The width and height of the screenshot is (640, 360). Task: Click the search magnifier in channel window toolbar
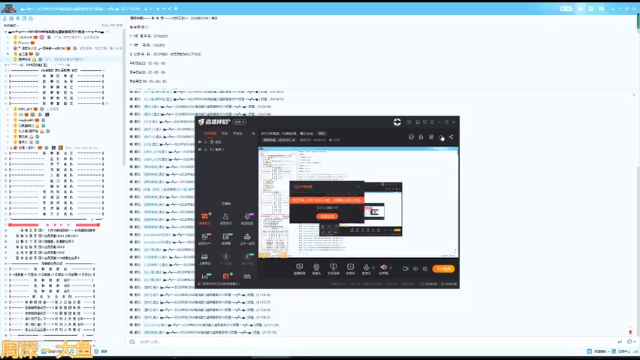tap(31, 18)
